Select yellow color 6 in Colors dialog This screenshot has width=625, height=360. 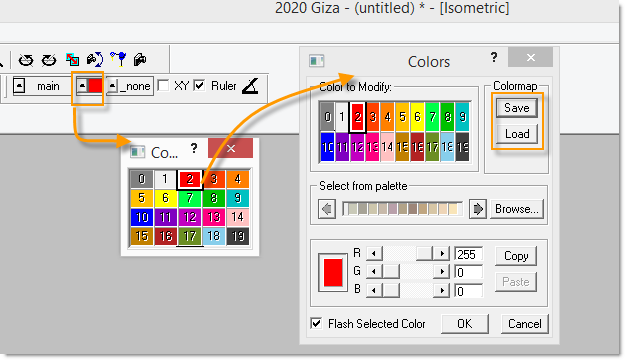pyautogui.click(x=417, y=117)
